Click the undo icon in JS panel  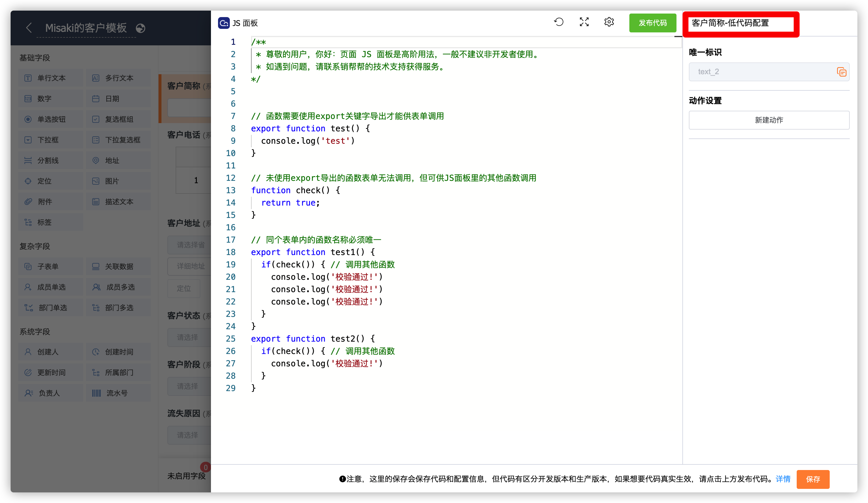tap(559, 22)
